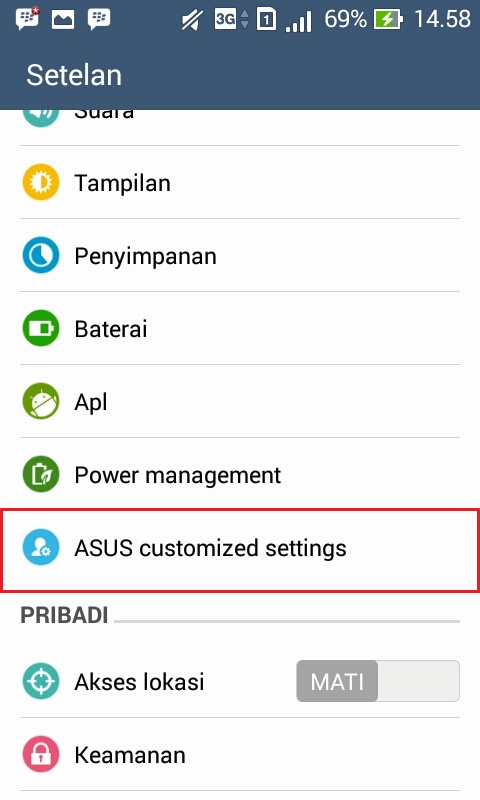Tap the blue Penyimpanan storage icon
This screenshot has height=800, width=480.
pos(41,255)
